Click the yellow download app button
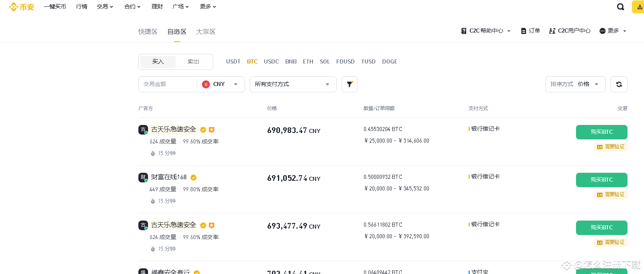Image resolution: width=644 pixels, height=274 pixels. point(639,7)
